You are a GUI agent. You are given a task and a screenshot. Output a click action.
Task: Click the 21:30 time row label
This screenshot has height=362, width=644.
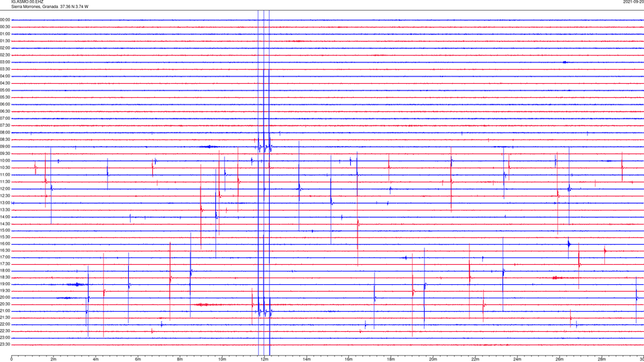5,318
